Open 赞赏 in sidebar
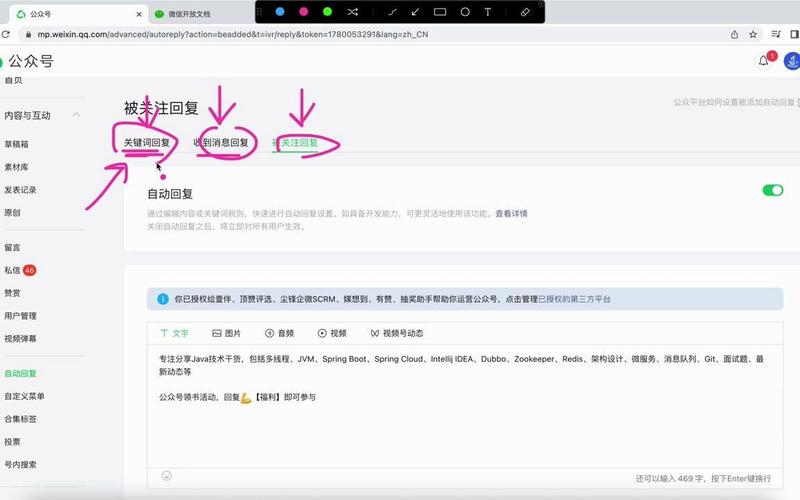This screenshot has height=500, width=800. coord(12,293)
